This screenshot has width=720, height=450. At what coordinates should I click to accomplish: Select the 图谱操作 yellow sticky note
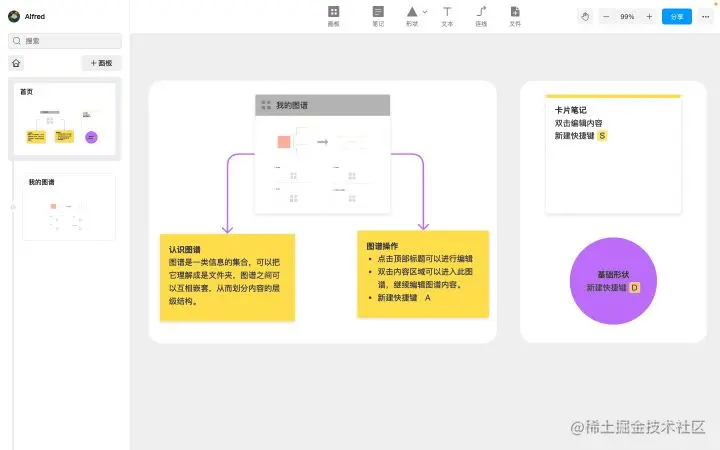(423, 274)
